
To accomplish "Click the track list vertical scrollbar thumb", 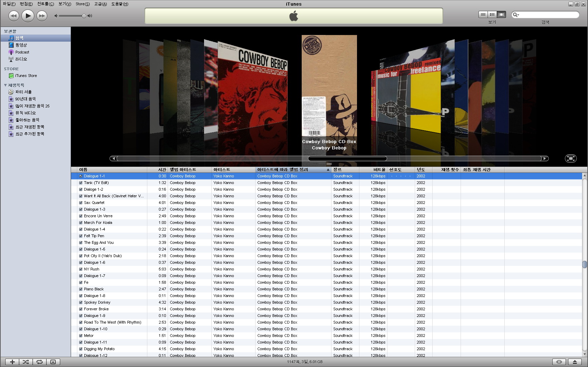I will click(584, 264).
